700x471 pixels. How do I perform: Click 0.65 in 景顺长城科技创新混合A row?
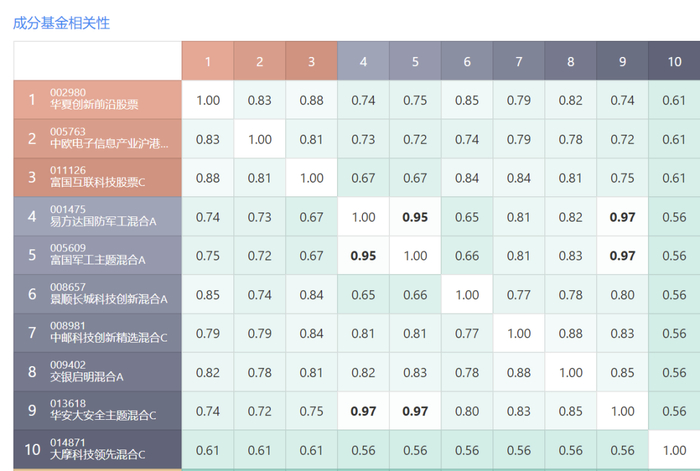click(363, 295)
